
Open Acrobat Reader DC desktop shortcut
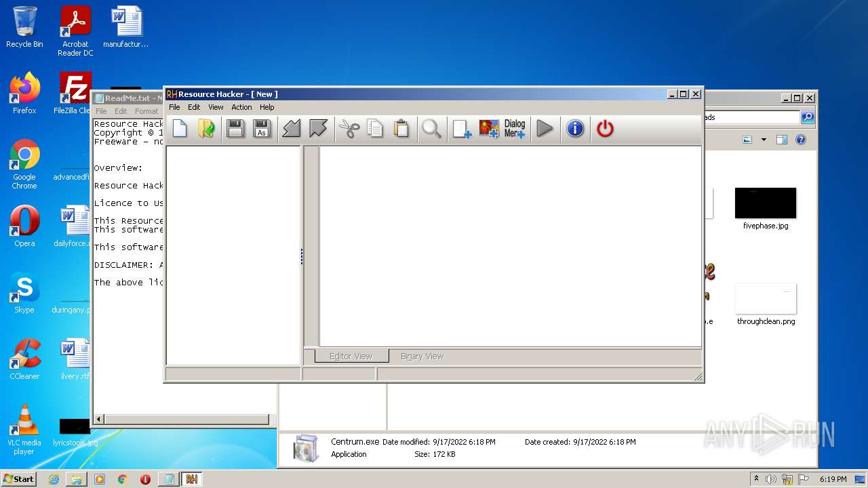point(75,31)
